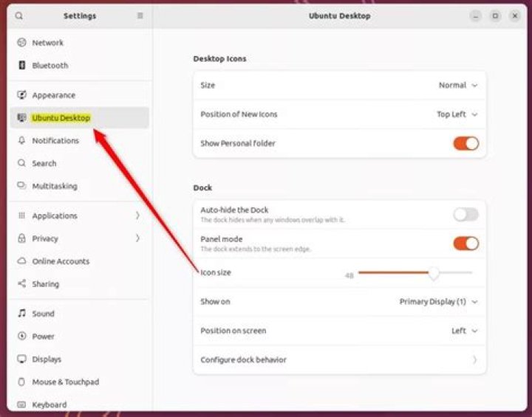532x417 pixels.
Task: Expand Applications submenu chevron
Action: tap(137, 216)
